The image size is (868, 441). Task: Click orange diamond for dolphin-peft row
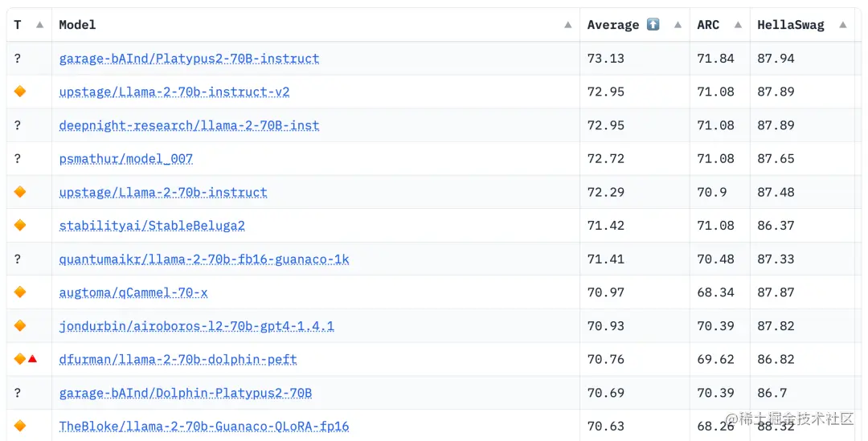[20, 359]
